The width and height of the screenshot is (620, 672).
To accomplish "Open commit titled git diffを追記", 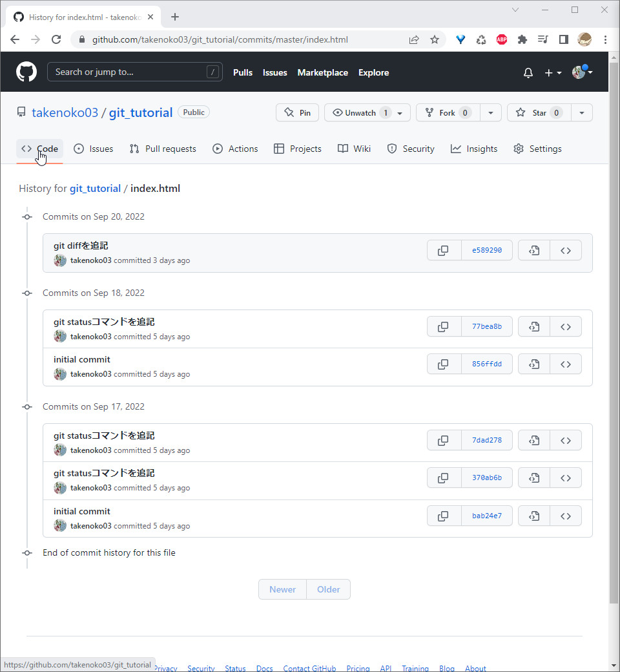I will click(81, 246).
